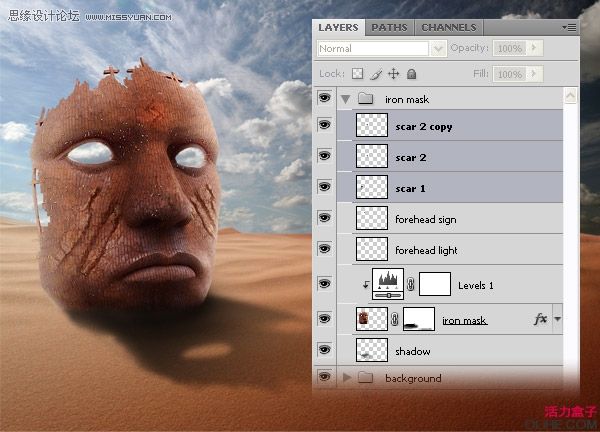Collapse the iron mask group triangle

pos(346,99)
